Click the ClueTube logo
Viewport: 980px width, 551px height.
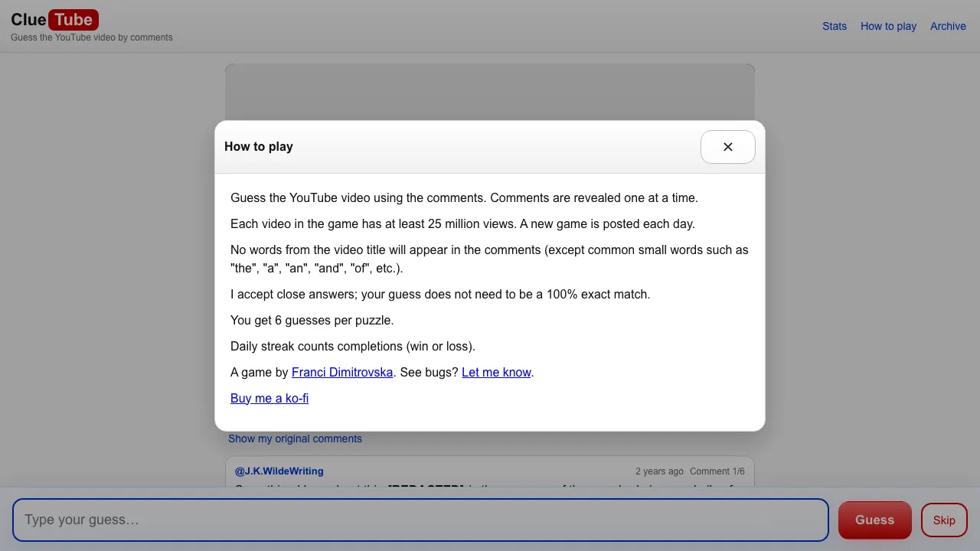(x=54, y=20)
